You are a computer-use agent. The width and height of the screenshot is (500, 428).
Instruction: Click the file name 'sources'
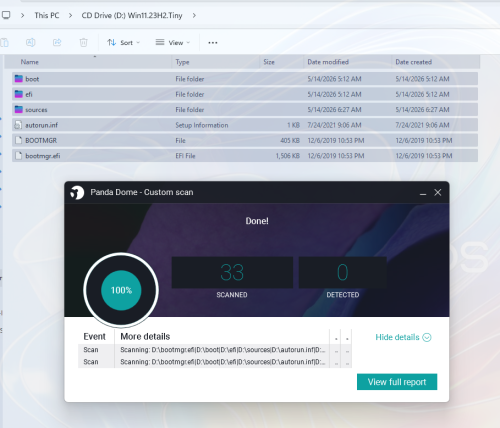tap(36, 110)
